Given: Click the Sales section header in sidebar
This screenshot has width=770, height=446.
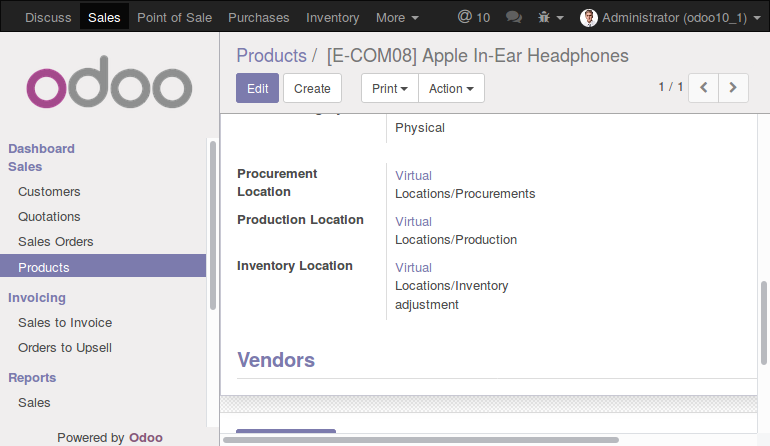Looking at the screenshot, I should tap(25, 167).
